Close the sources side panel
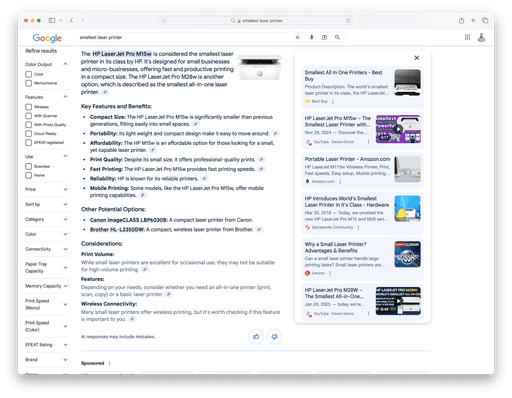This screenshot has height=398, width=512. pyautogui.click(x=417, y=58)
